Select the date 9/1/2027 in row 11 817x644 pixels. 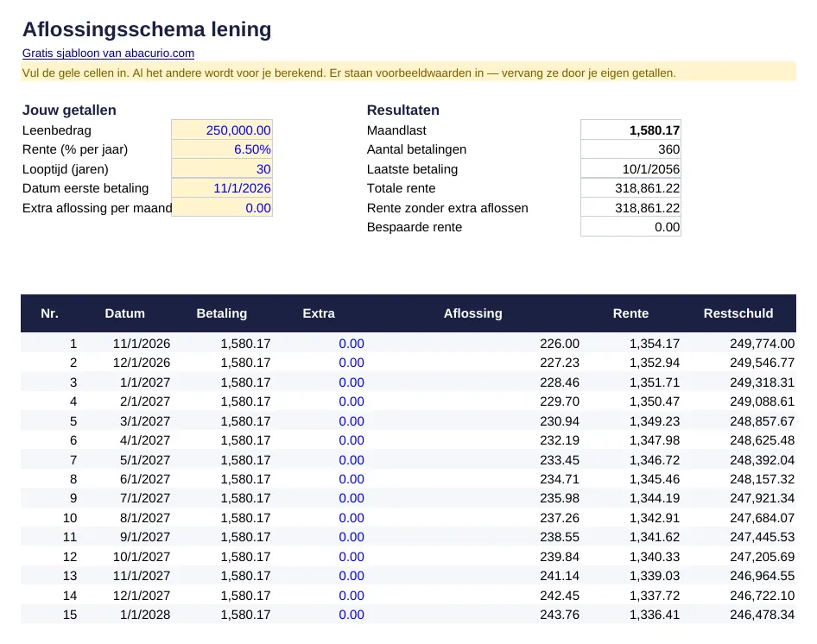(145, 537)
